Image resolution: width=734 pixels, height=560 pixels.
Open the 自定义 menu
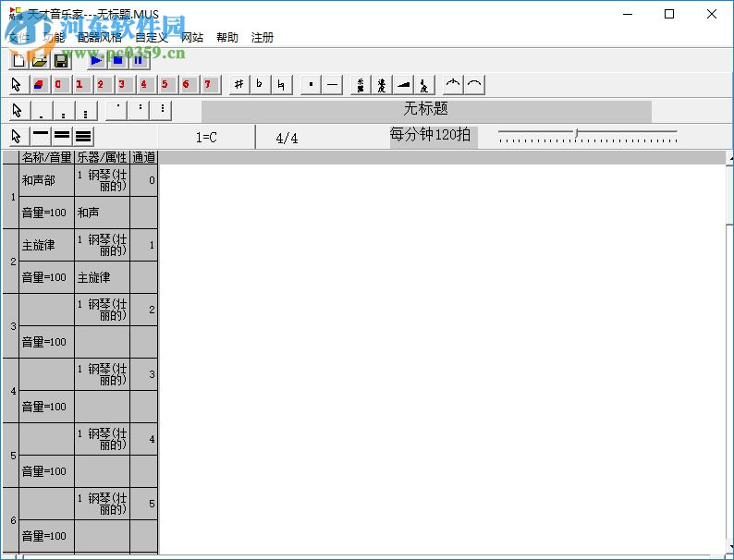152,38
